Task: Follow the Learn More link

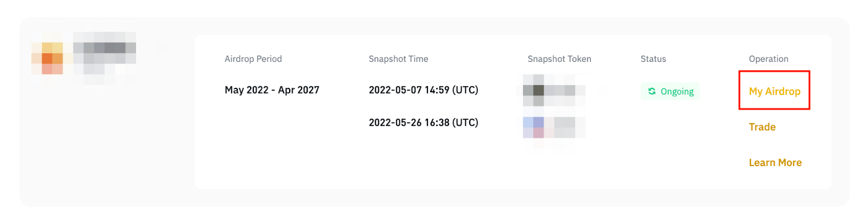Action: [775, 163]
